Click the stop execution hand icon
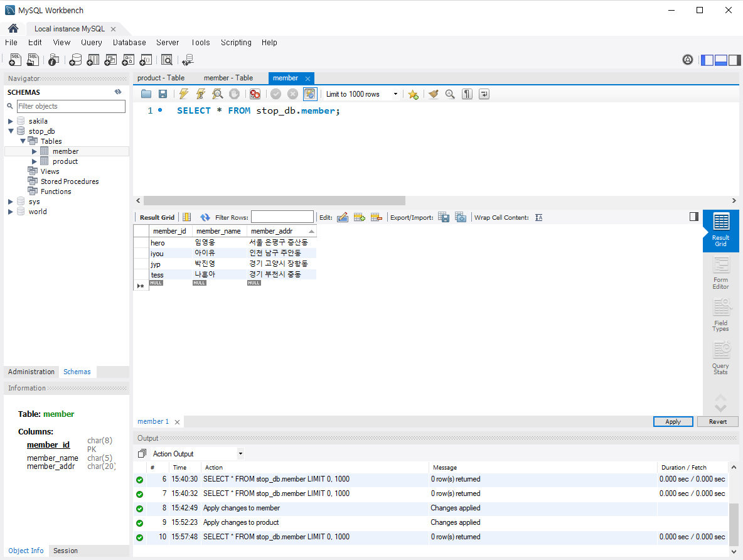 [234, 94]
